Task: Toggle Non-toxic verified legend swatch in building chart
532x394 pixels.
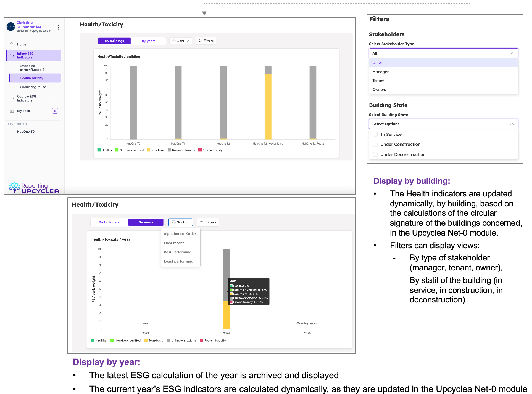Action: pos(117,150)
